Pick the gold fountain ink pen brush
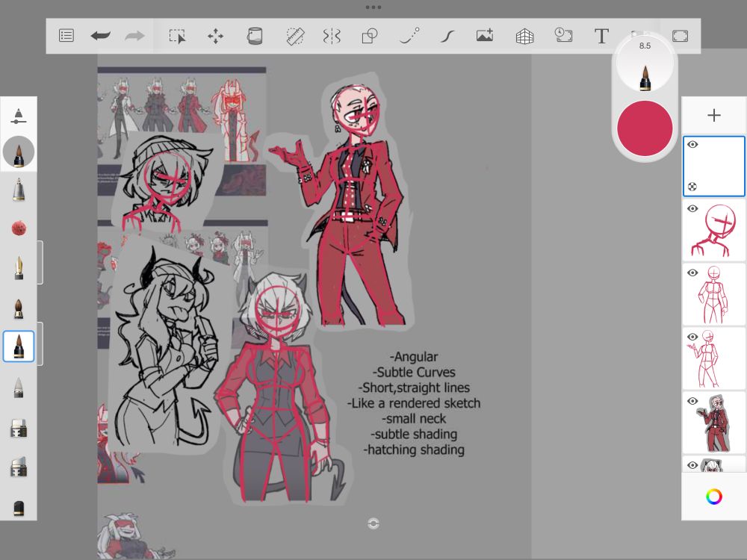 point(19,267)
